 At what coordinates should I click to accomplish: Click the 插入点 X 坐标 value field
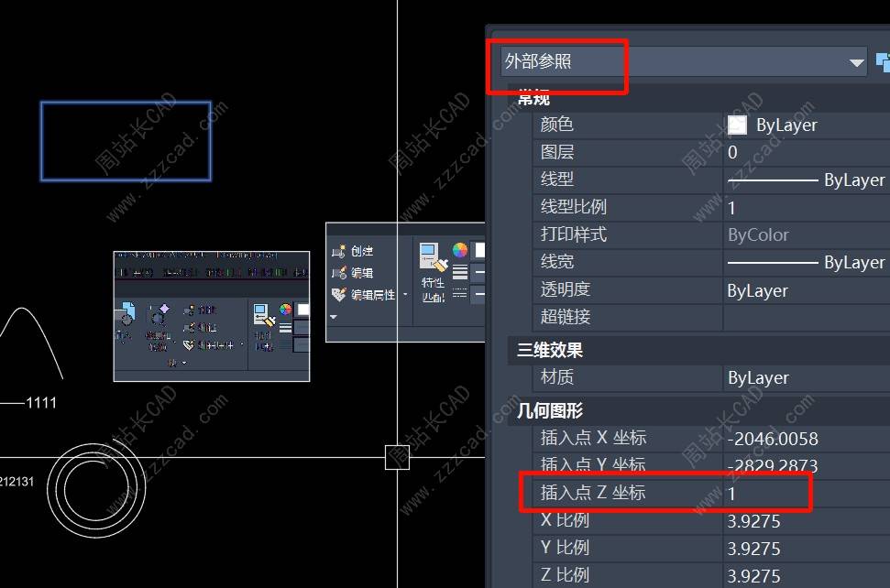click(x=806, y=439)
